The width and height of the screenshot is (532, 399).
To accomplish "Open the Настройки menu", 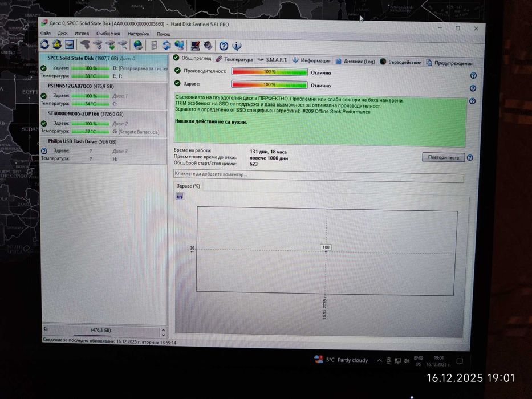I will [x=139, y=34].
